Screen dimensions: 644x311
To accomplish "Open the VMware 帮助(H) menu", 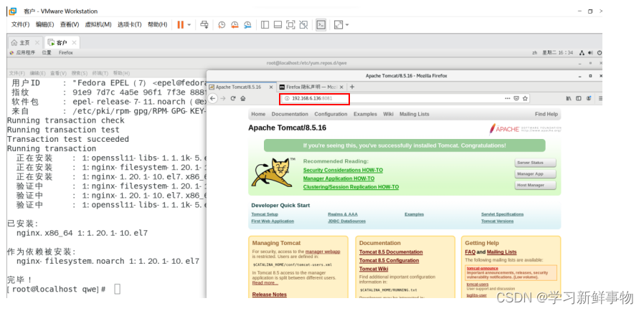I will [x=157, y=24].
